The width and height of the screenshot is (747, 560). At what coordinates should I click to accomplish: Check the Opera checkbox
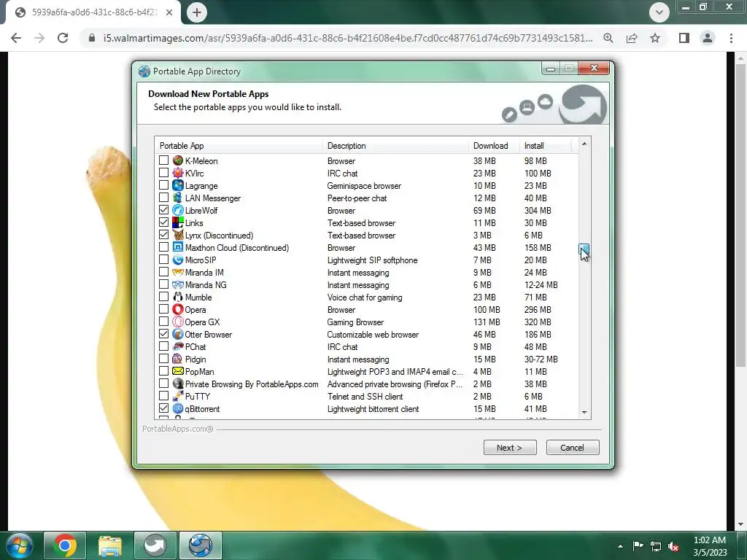[x=163, y=309]
